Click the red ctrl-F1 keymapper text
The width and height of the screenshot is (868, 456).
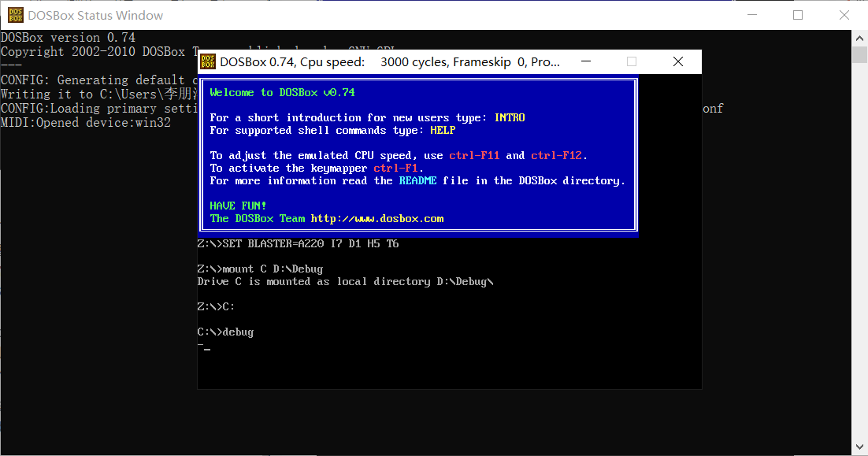pos(395,169)
